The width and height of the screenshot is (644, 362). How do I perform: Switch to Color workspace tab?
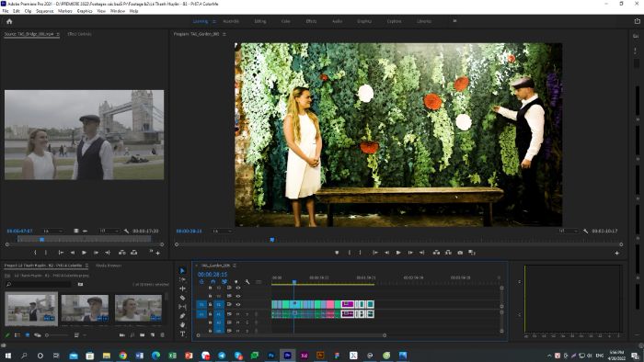285,21
